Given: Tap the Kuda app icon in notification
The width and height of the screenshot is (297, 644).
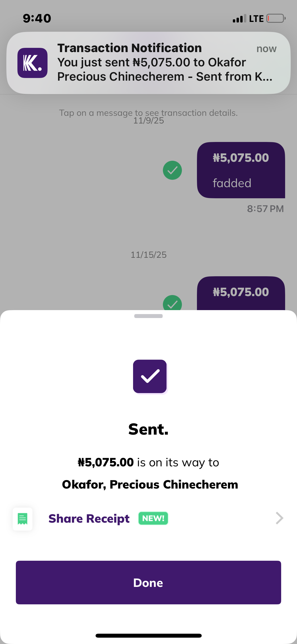Looking at the screenshot, I should (32, 63).
